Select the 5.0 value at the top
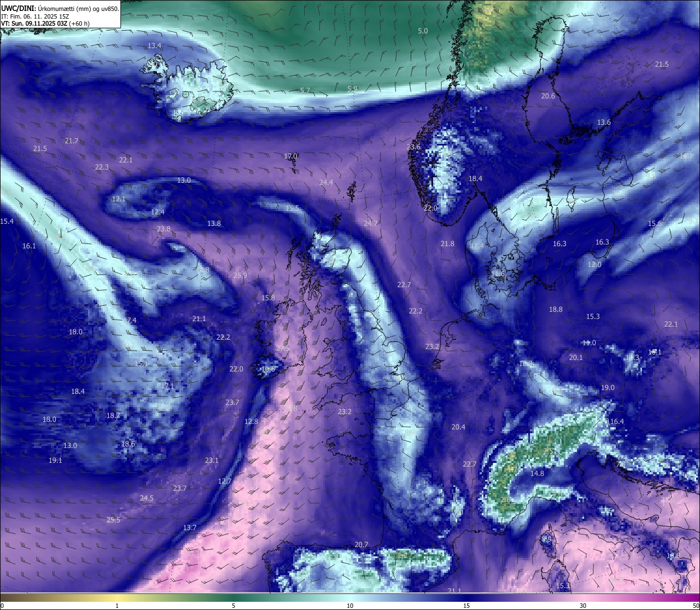The height and width of the screenshot is (610, 700). click(423, 31)
